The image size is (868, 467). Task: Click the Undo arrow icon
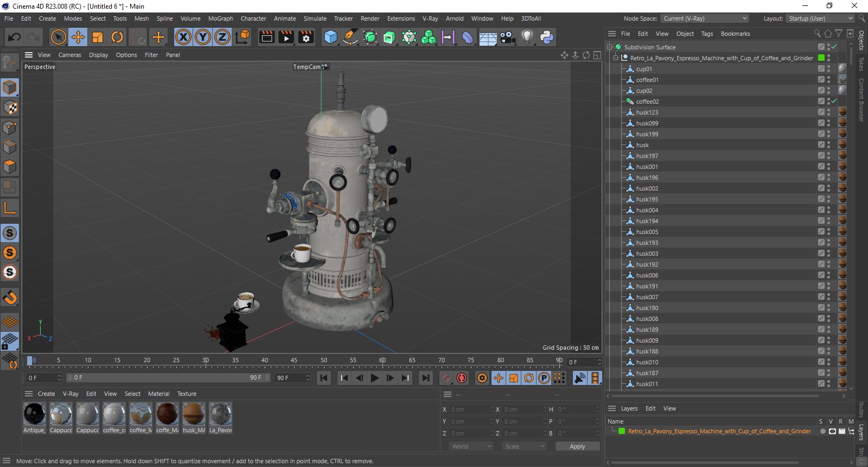(x=15, y=37)
